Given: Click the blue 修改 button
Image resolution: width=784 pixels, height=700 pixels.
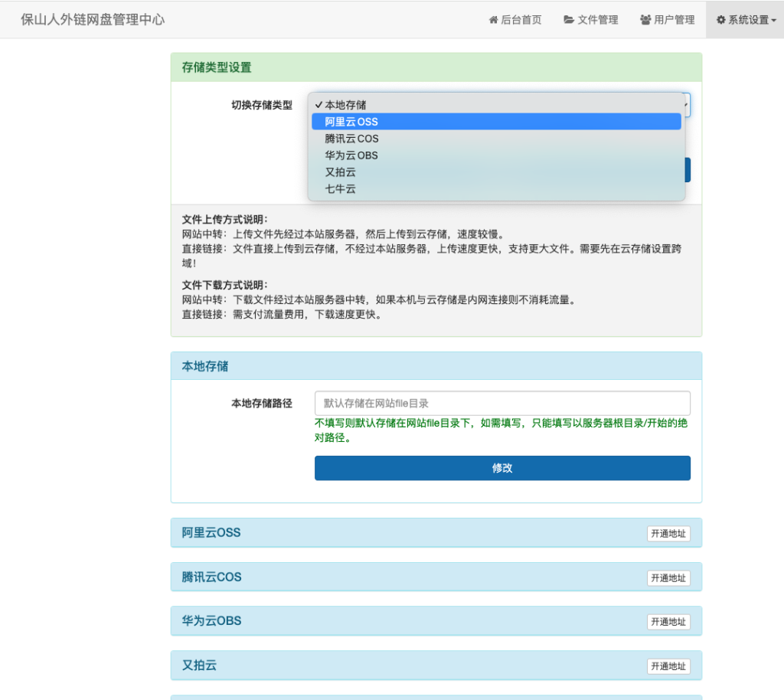Looking at the screenshot, I should pyautogui.click(x=502, y=468).
